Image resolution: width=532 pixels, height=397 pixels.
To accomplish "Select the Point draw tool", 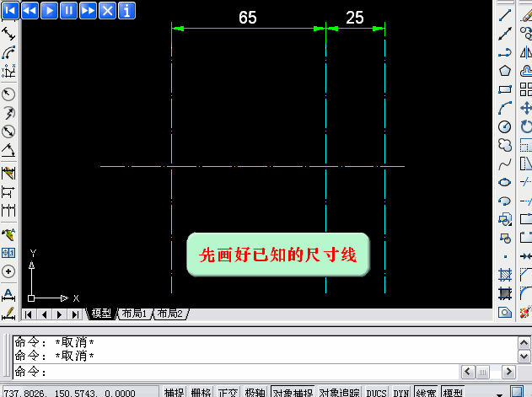I will tap(505, 256).
